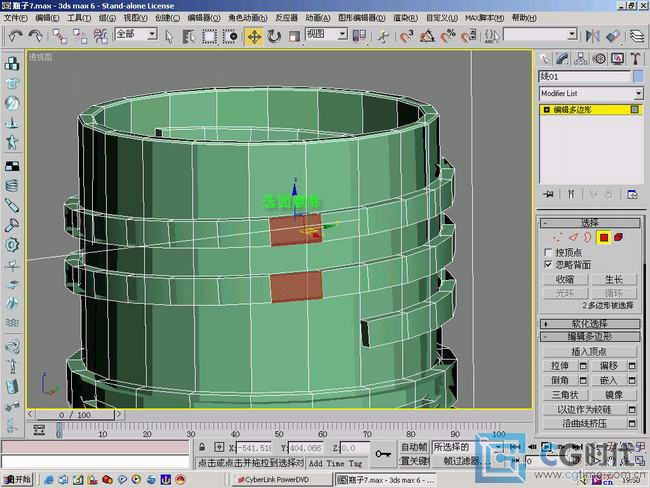The height and width of the screenshot is (488, 650).
Task: Switch to the Display command panel tab
Action: pos(617,59)
